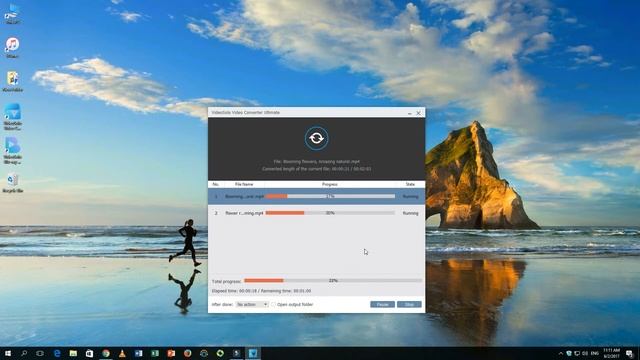Screen dimensions: 640x360
Task: Open Microsoft Word from the taskbar
Action: (138, 353)
